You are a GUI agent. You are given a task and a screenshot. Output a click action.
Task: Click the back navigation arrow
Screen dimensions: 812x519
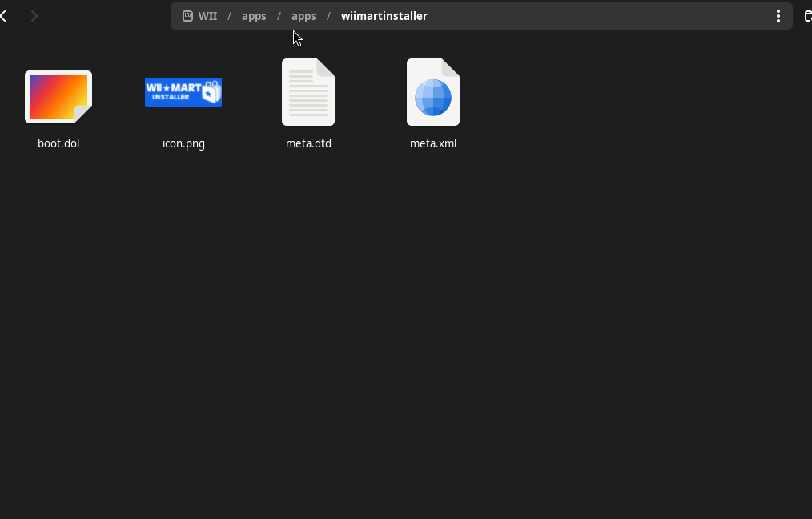(x=4, y=16)
